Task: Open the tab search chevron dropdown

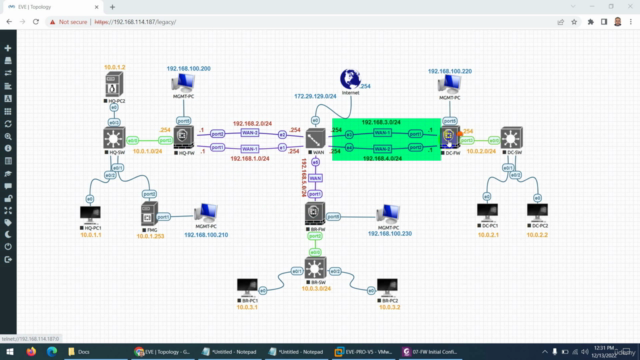Action: [573, 7]
